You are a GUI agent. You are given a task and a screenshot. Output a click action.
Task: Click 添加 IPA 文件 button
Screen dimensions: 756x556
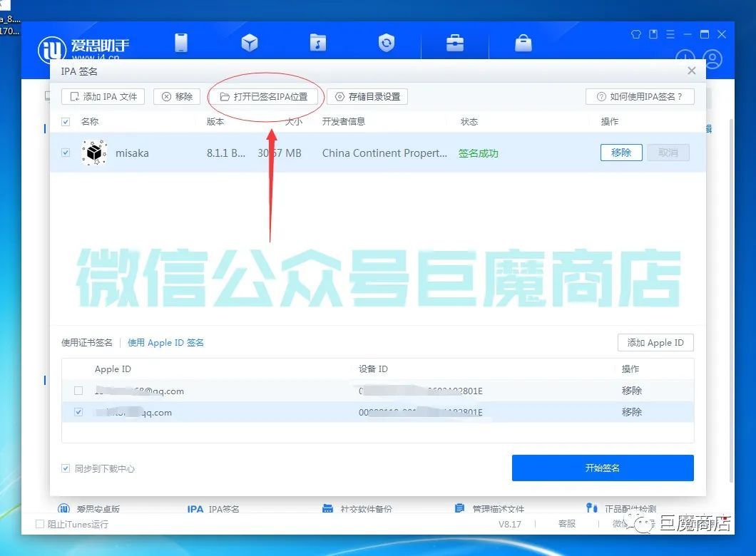tap(103, 96)
